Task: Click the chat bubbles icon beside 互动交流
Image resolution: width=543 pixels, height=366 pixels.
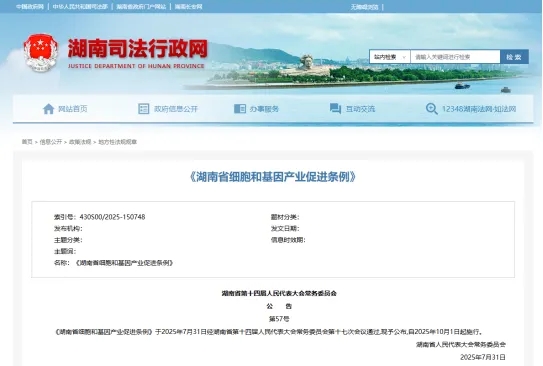Action: tap(335, 109)
